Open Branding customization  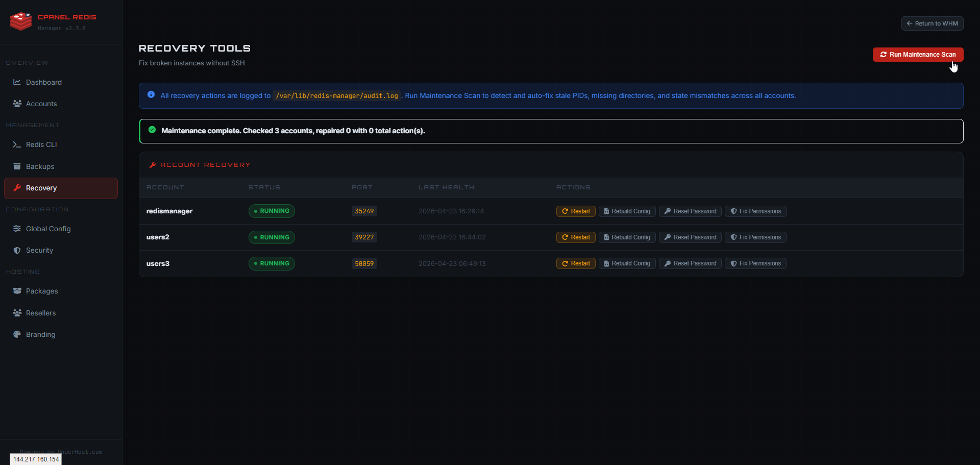coord(40,334)
